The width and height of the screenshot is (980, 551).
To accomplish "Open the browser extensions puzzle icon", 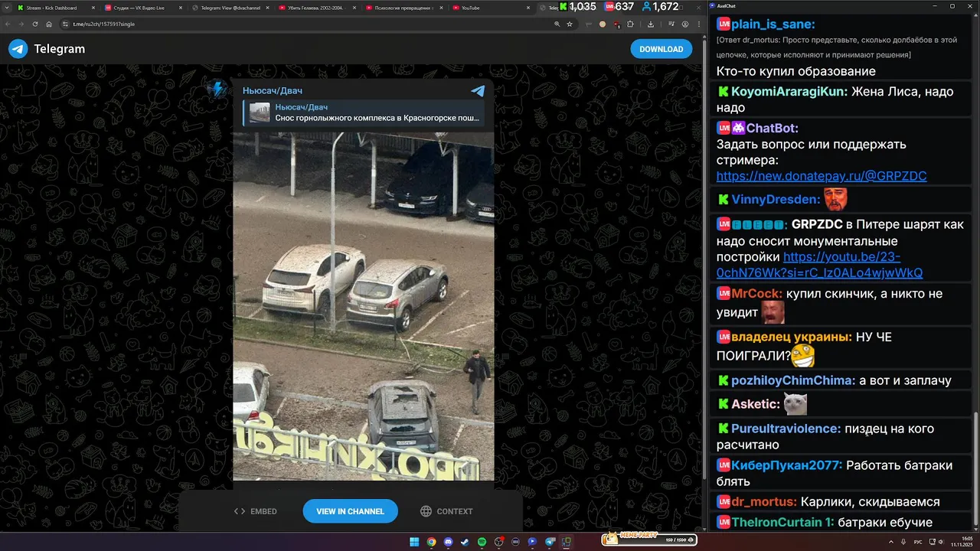I will [x=629, y=24].
